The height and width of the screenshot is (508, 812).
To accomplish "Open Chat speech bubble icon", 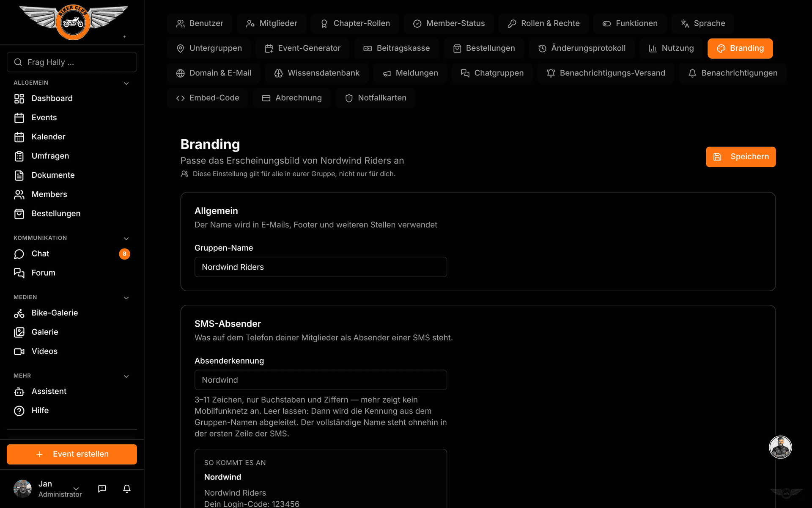I will point(19,254).
